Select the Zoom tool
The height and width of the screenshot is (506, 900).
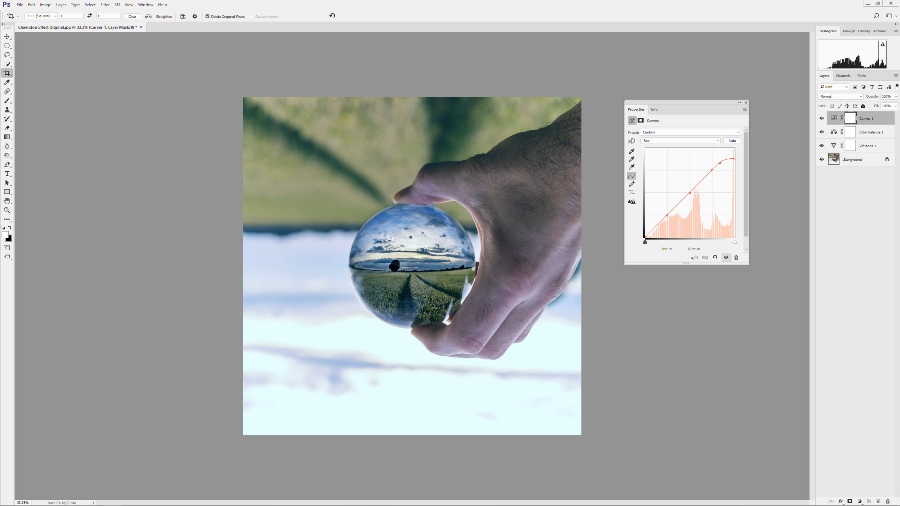click(7, 210)
